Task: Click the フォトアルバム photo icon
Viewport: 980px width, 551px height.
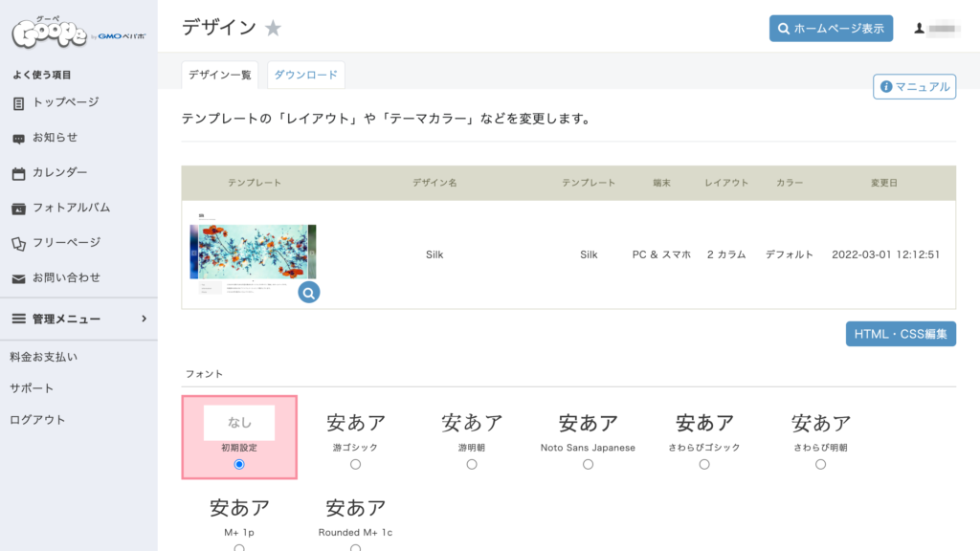Action: click(19, 208)
